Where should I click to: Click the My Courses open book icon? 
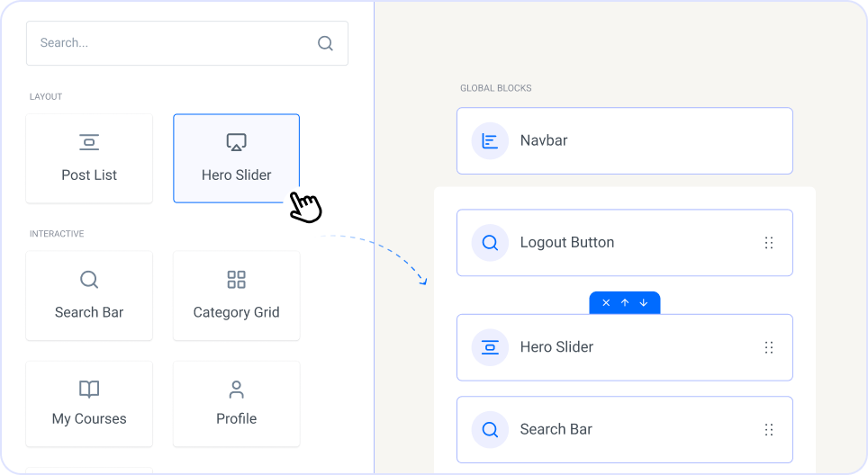coord(89,389)
